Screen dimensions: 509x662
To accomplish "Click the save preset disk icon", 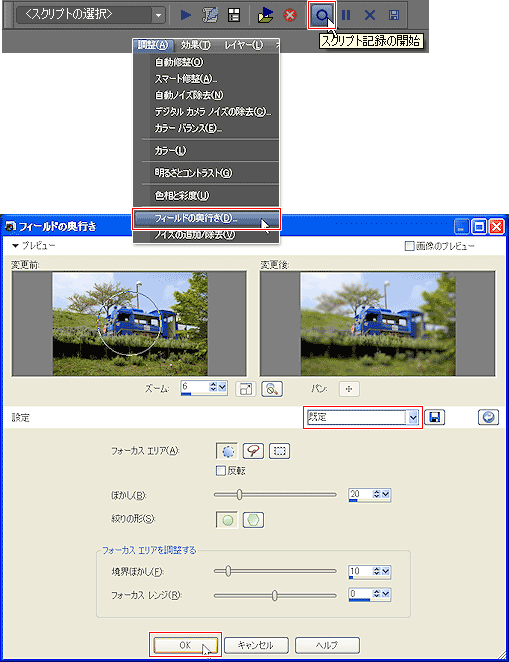I will click(x=434, y=418).
